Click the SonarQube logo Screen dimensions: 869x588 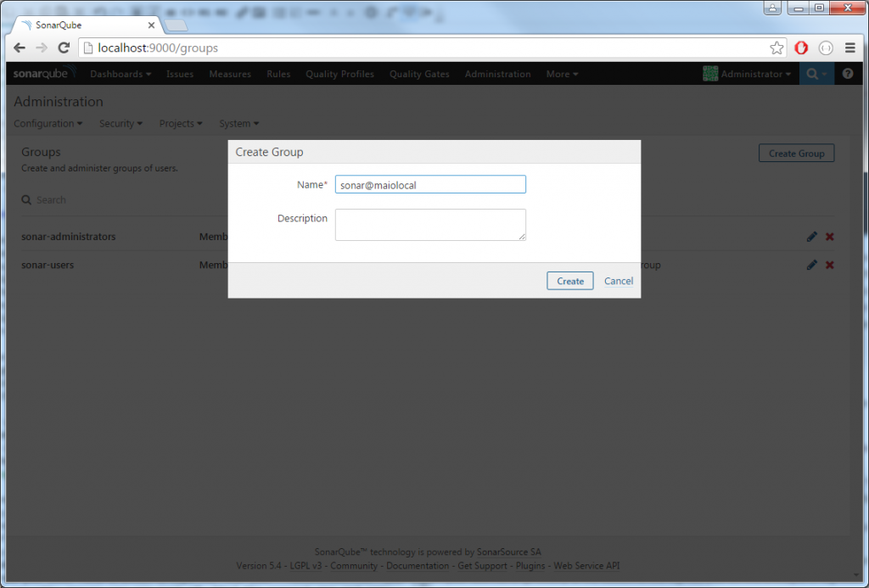click(44, 73)
